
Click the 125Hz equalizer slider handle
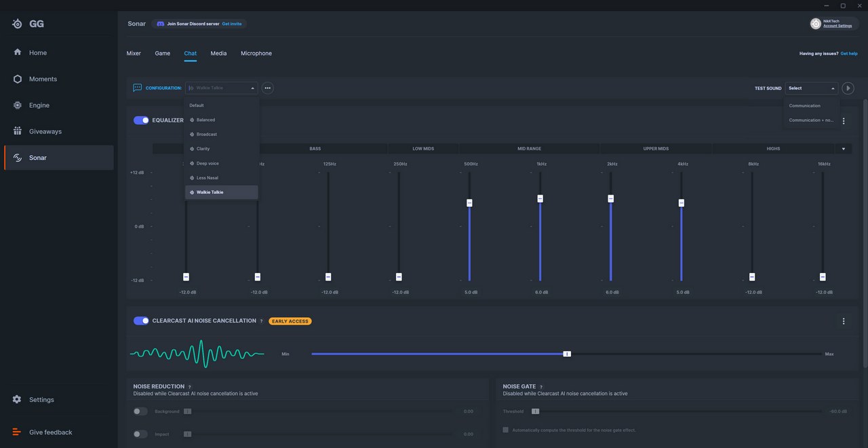tap(328, 277)
